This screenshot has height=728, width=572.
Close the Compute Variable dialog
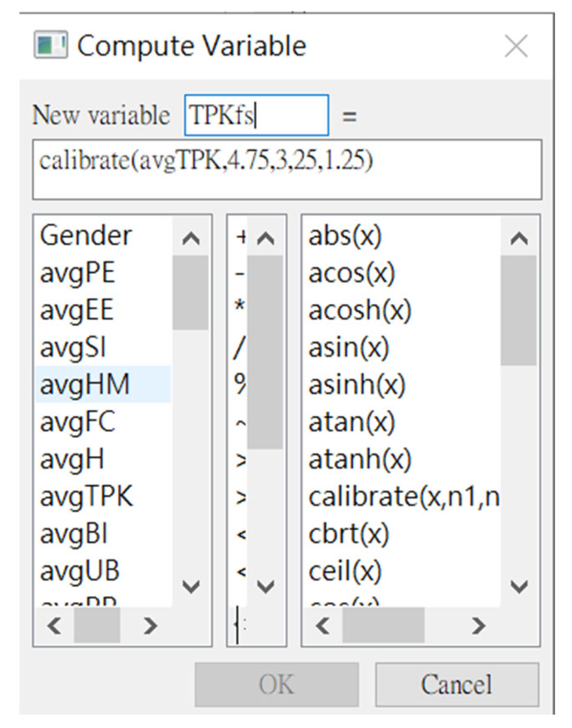click(516, 46)
